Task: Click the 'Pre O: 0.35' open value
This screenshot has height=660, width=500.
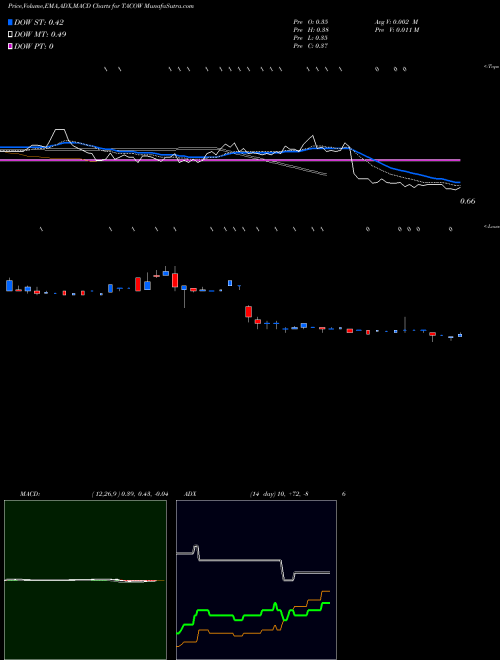Action: (x=311, y=22)
